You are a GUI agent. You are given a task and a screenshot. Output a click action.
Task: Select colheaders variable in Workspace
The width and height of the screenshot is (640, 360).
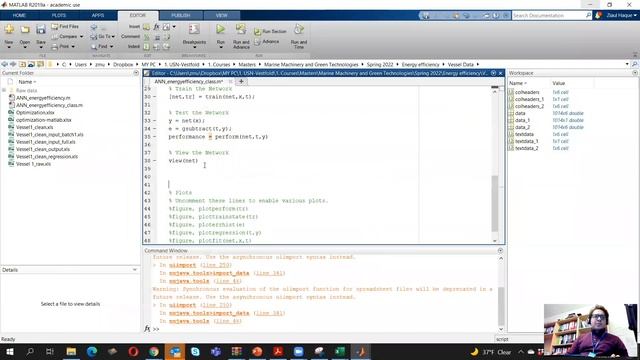pyautogui.click(x=527, y=92)
